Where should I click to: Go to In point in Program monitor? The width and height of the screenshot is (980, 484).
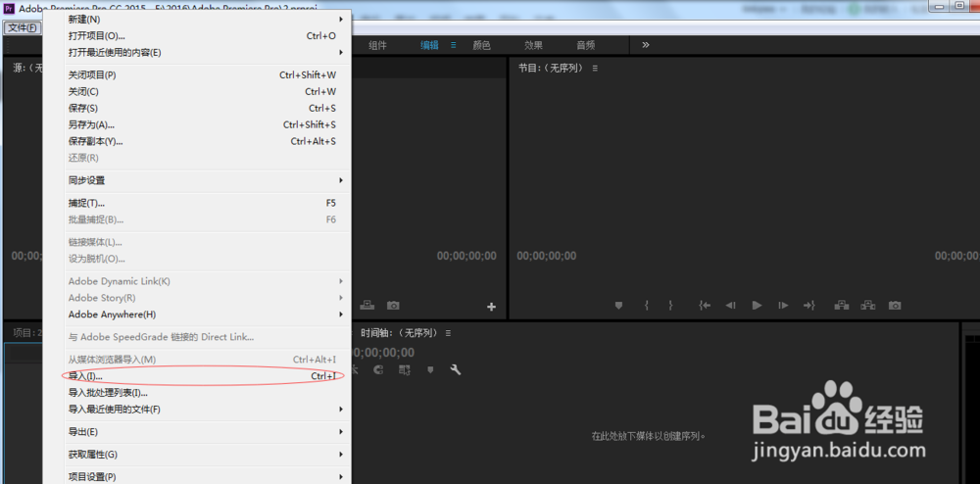click(x=705, y=306)
